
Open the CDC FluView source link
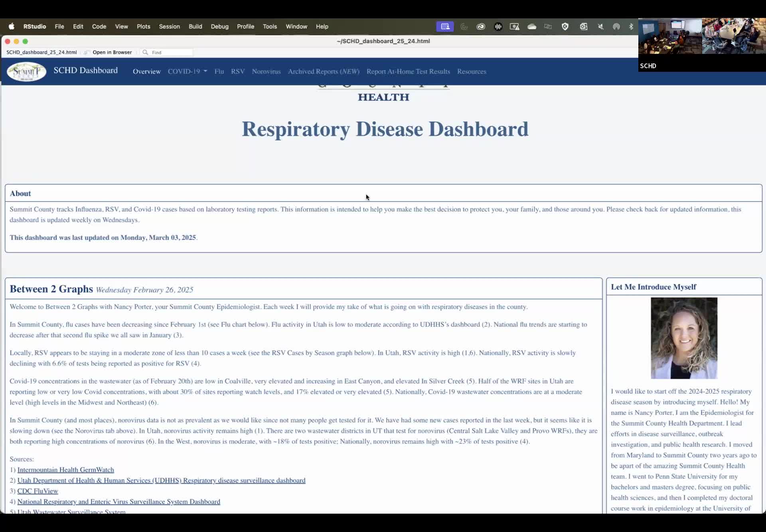38,491
